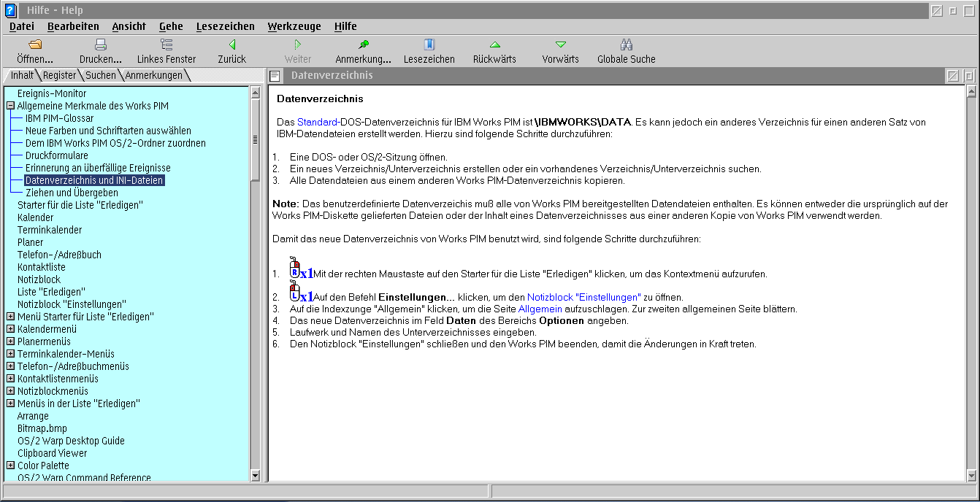Follow the Notizblock "Einstellungen" link in text
The image size is (980, 502).
pos(584,297)
